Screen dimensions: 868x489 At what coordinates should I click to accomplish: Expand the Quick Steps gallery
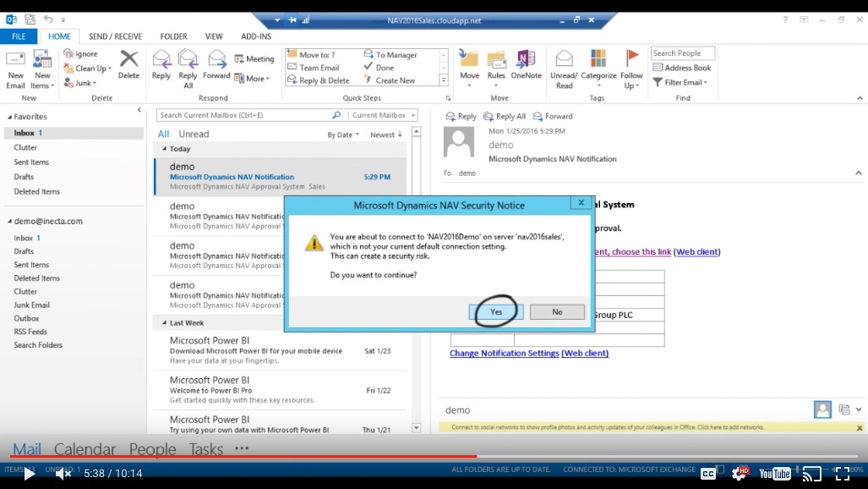pos(444,81)
